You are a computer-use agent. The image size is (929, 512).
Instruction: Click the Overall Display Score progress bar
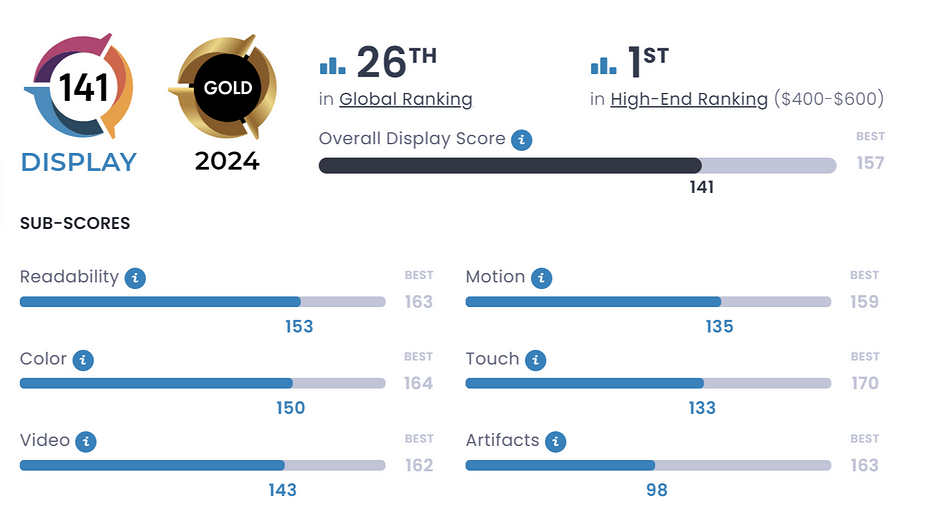(x=577, y=166)
